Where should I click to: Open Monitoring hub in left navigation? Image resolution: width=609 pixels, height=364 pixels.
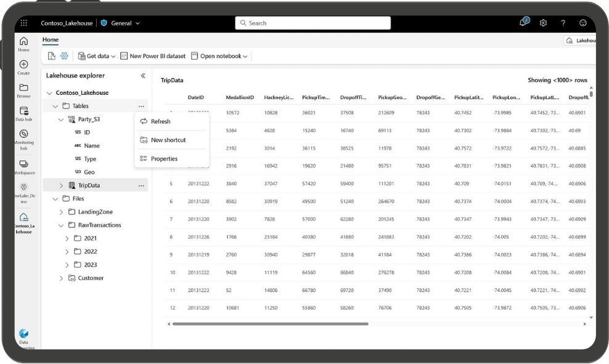[x=23, y=139]
